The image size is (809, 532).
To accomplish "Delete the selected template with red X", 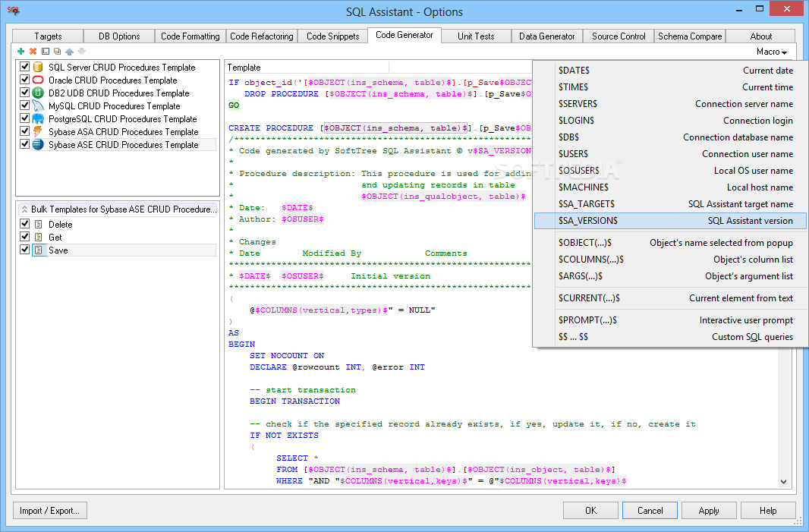I will (x=33, y=51).
